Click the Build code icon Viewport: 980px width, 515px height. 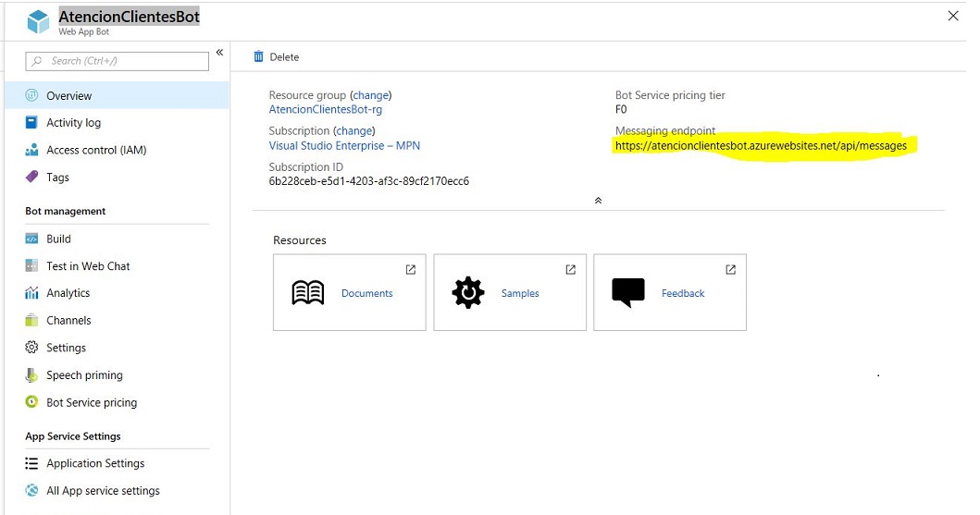31,239
